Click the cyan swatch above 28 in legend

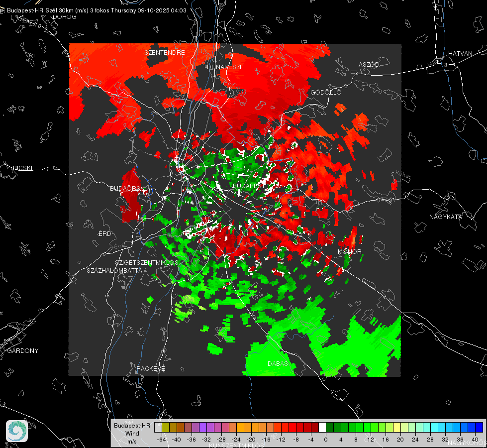pos(434,427)
